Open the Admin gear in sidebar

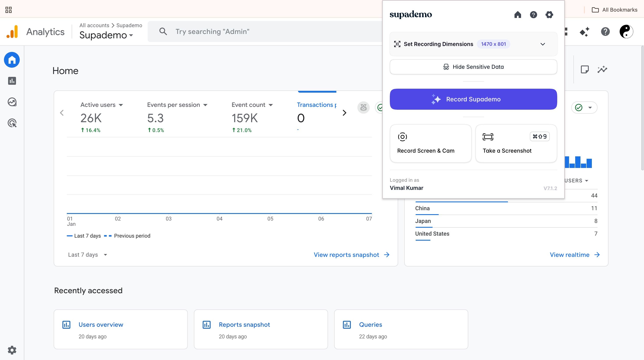pos(12,350)
